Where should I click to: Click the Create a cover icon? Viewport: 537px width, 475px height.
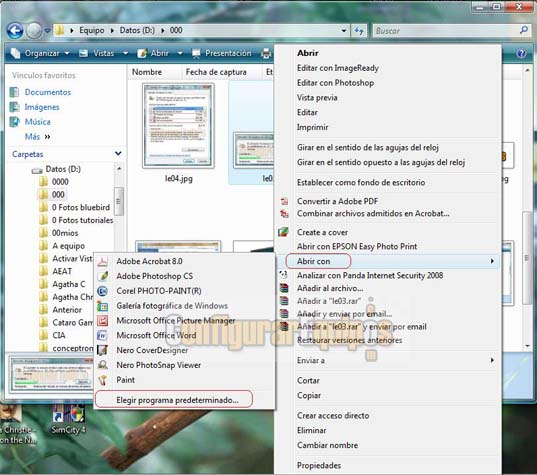tap(283, 232)
